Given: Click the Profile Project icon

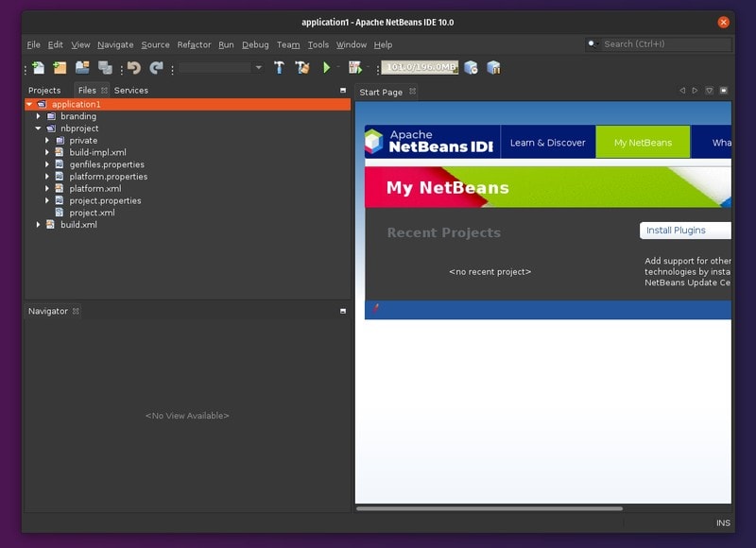Looking at the screenshot, I should point(471,67).
